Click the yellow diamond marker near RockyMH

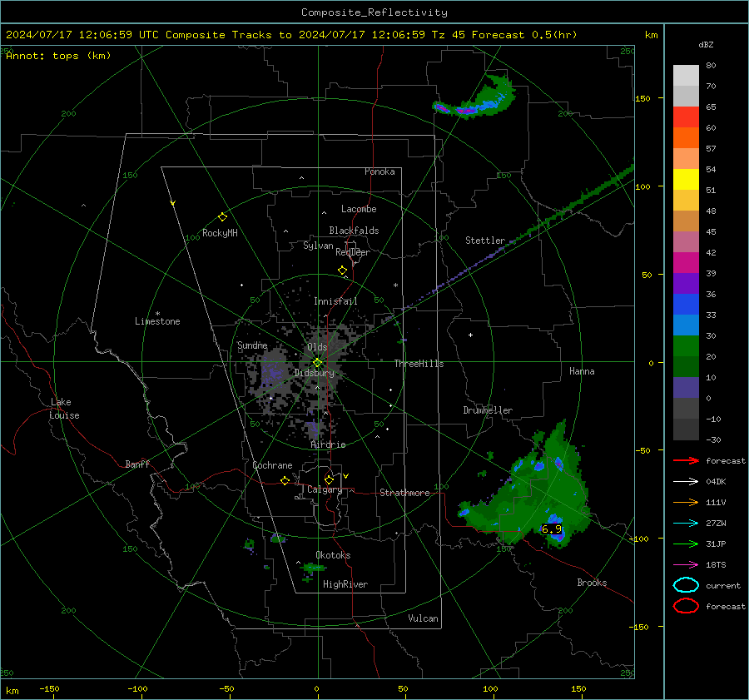click(222, 217)
